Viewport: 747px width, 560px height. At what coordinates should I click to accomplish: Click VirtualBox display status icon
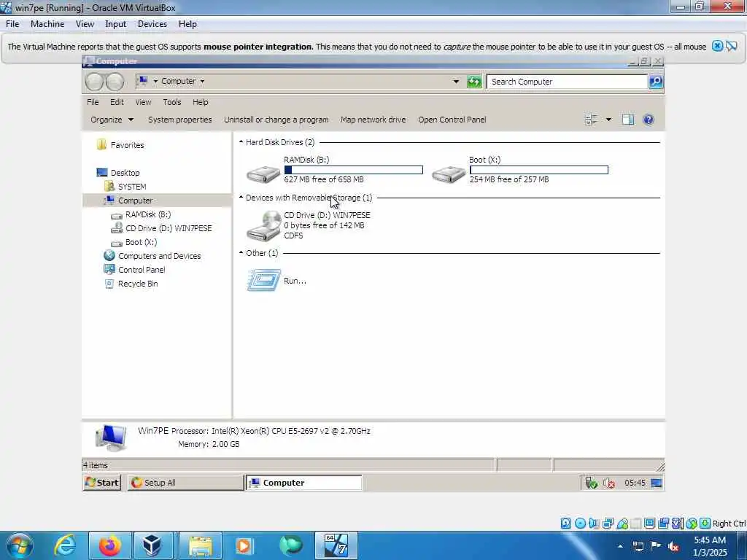(x=649, y=524)
